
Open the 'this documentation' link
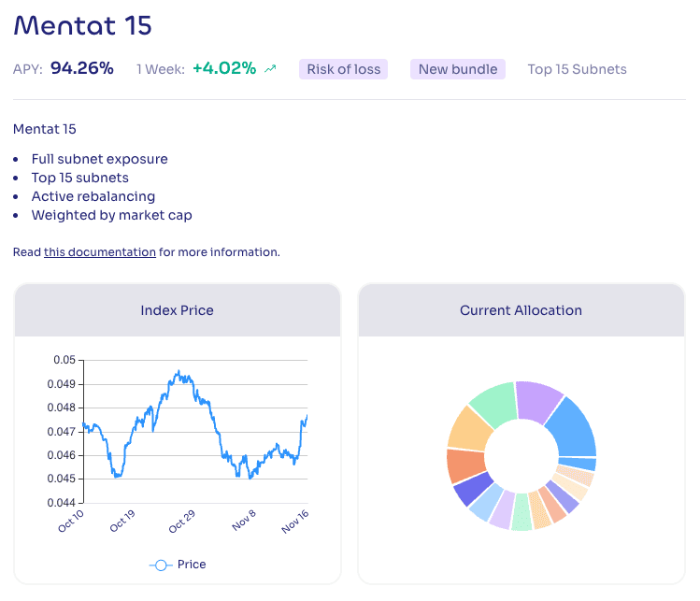(100, 251)
